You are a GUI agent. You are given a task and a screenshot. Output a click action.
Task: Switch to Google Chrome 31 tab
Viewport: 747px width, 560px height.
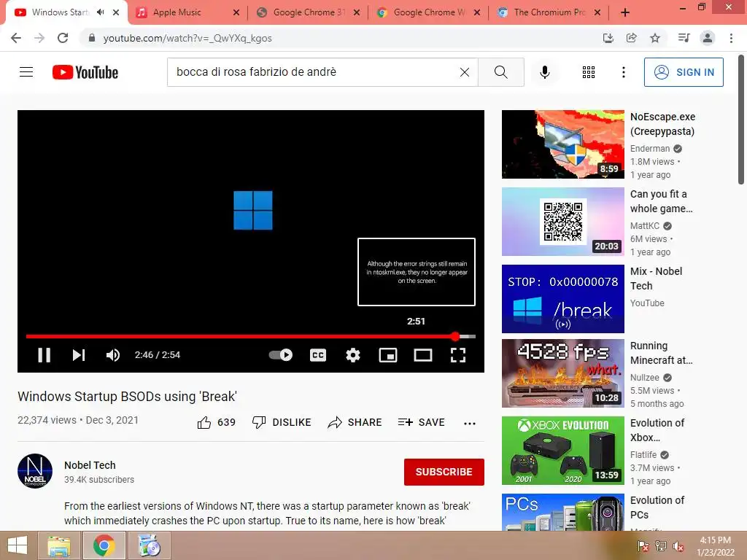pyautogui.click(x=309, y=12)
